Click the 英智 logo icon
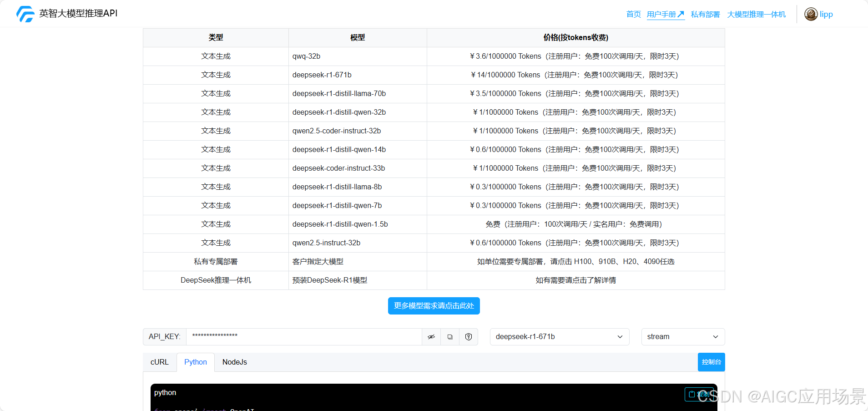 [x=25, y=14]
